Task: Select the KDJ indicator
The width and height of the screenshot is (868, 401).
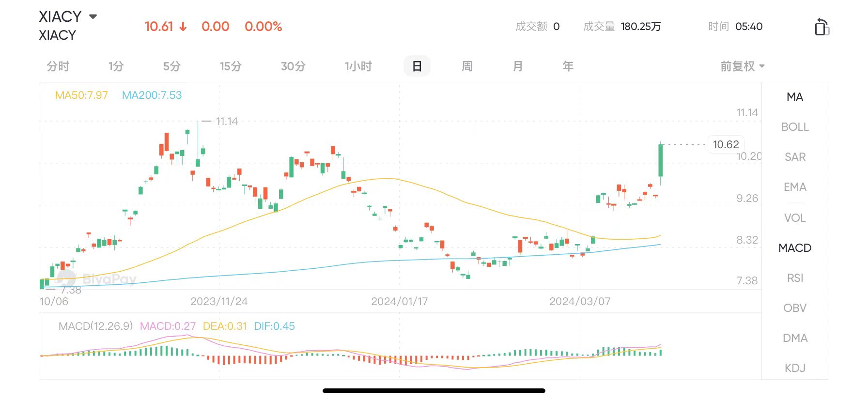Action: (795, 368)
